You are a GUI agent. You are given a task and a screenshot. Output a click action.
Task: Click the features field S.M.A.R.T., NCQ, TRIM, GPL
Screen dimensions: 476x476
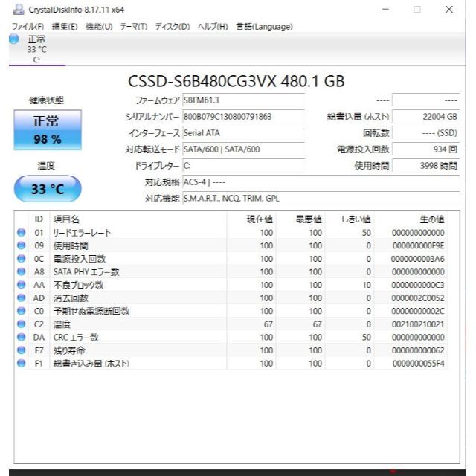321,199
